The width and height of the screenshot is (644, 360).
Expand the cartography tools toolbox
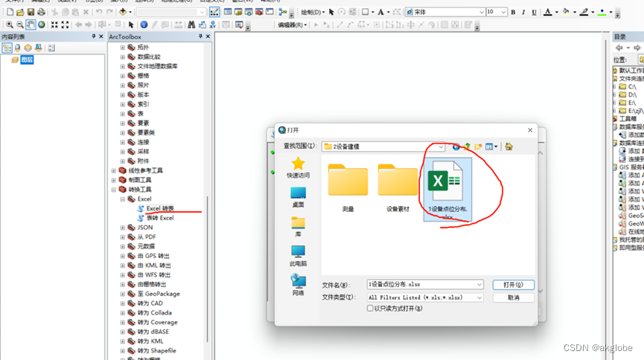pos(113,180)
